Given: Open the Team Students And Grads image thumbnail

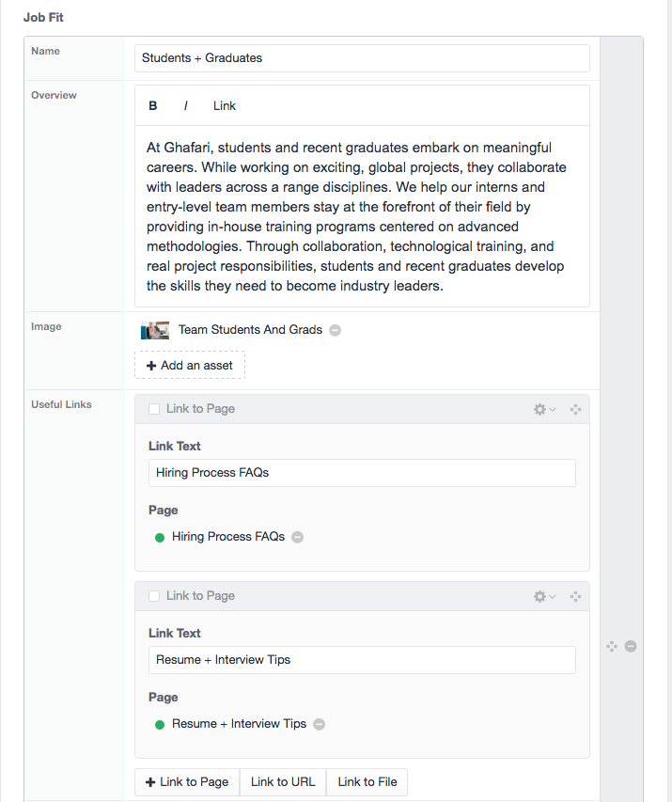Looking at the screenshot, I should [x=155, y=330].
